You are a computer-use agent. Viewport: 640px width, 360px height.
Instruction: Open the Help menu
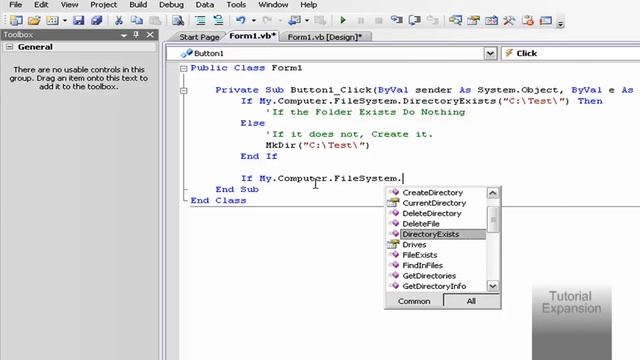coord(309,5)
